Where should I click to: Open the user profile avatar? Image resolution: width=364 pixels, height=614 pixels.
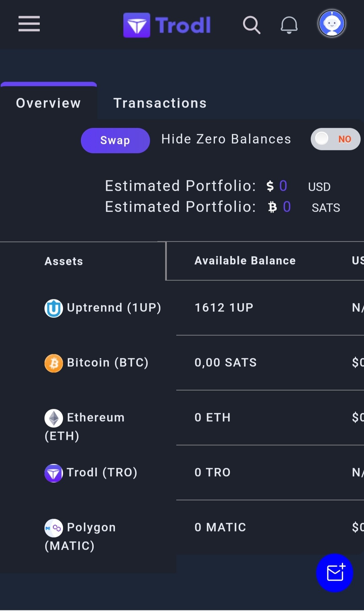point(332,24)
